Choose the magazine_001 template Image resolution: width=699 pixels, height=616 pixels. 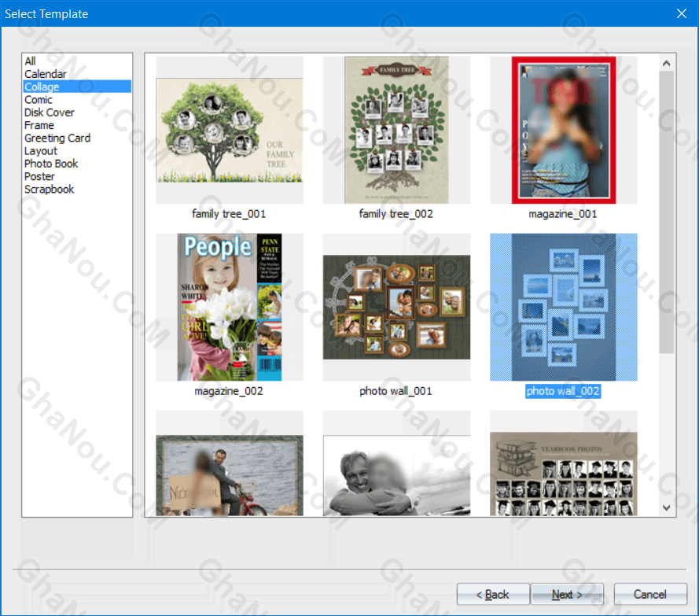tap(563, 130)
